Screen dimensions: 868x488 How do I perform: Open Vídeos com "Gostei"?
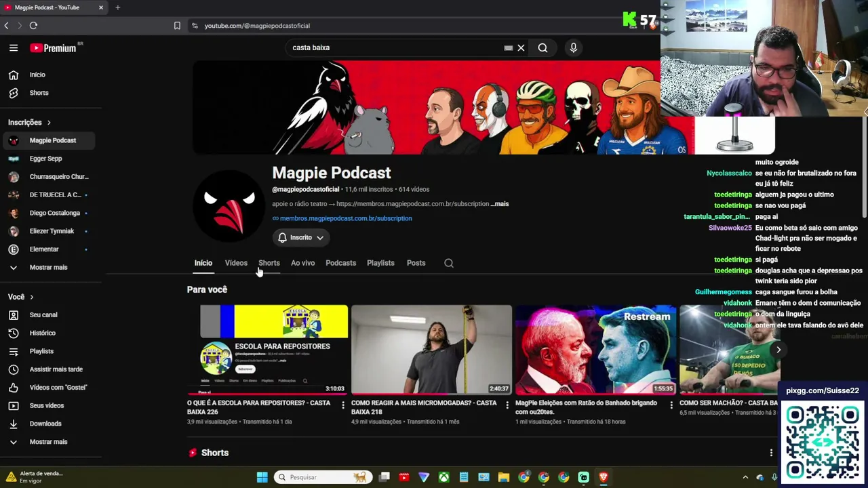(x=47, y=388)
